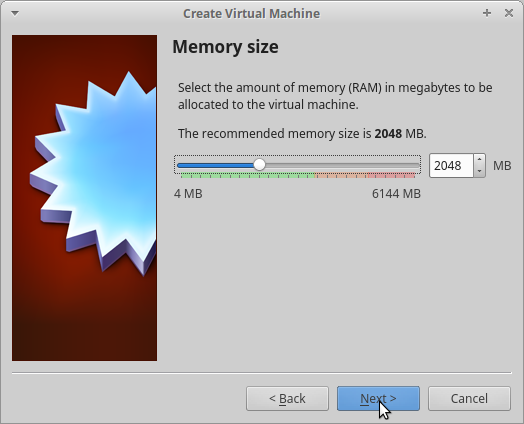Increase memory with the spinbox up arrow
This screenshot has width=524, height=424.
(x=480, y=159)
